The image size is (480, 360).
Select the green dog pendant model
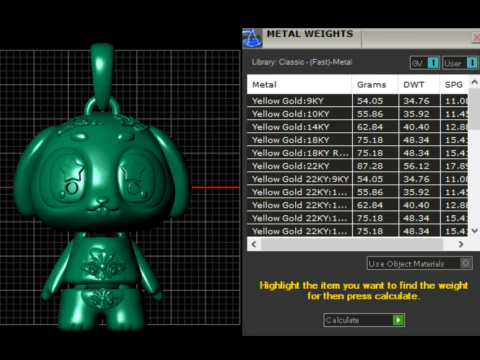(102, 187)
